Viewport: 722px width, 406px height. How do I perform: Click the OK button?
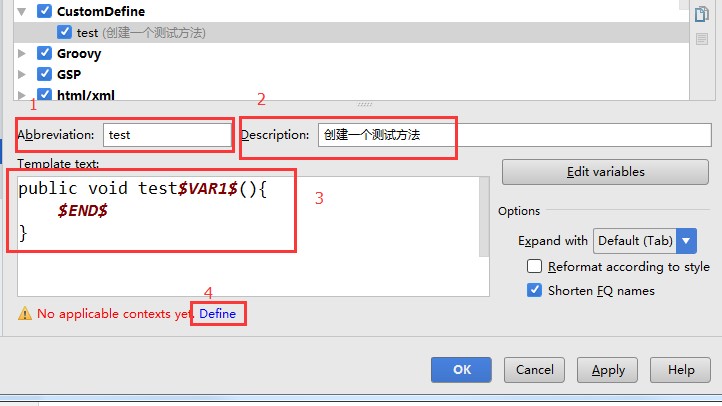tap(461, 370)
